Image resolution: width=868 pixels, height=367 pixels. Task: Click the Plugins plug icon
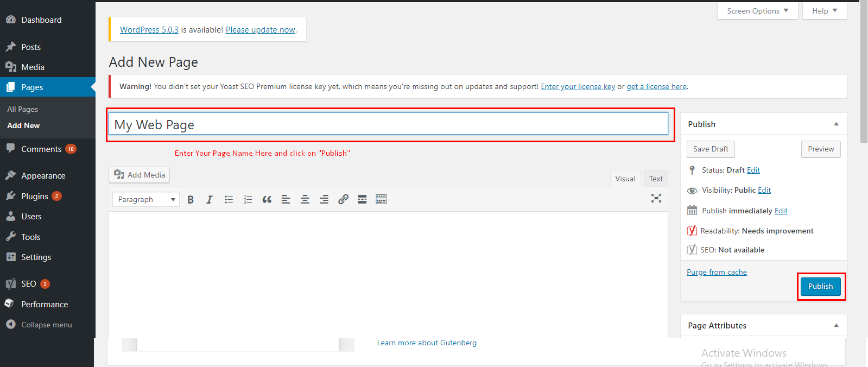[x=11, y=195]
